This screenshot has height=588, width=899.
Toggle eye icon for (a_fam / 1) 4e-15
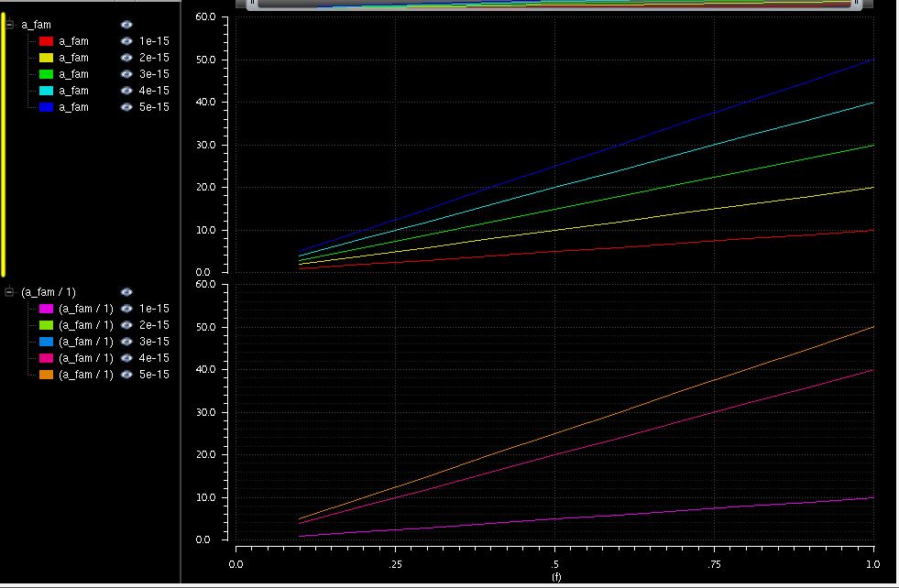126,358
